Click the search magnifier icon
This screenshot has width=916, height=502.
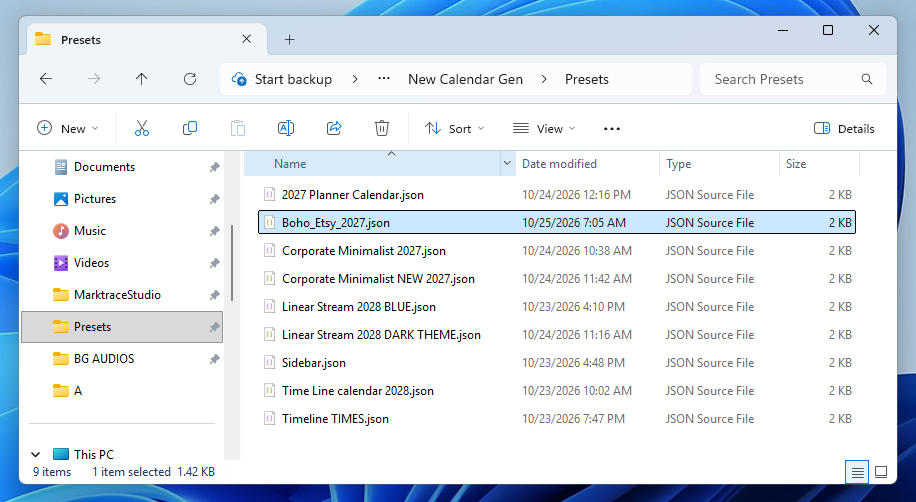tap(867, 79)
